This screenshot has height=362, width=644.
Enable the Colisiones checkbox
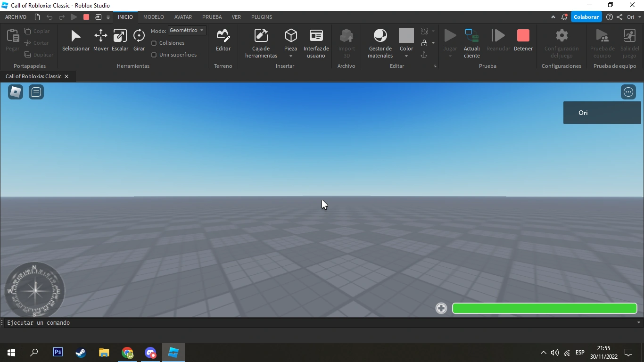[154, 43]
